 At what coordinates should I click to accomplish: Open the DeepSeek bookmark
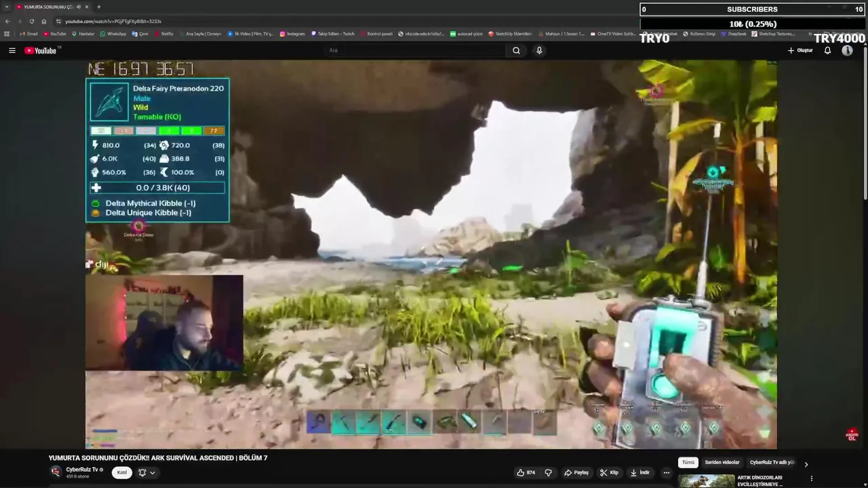coord(734,33)
